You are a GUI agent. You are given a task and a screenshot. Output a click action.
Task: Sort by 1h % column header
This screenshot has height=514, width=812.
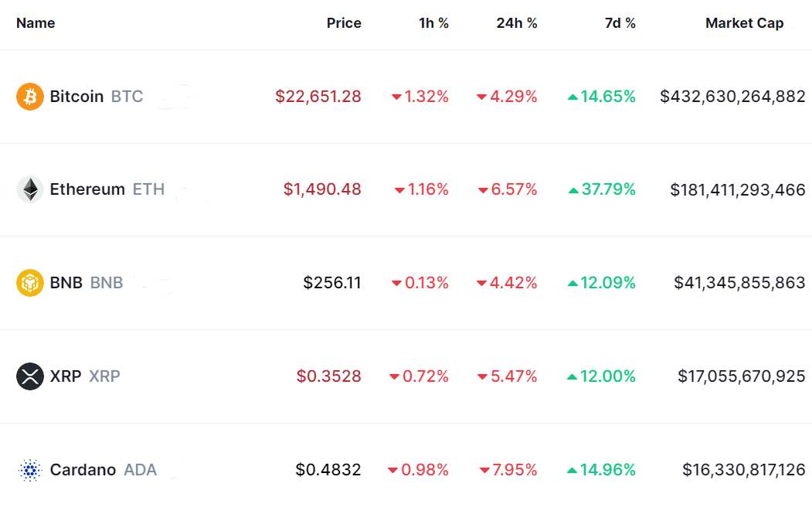[433, 23]
